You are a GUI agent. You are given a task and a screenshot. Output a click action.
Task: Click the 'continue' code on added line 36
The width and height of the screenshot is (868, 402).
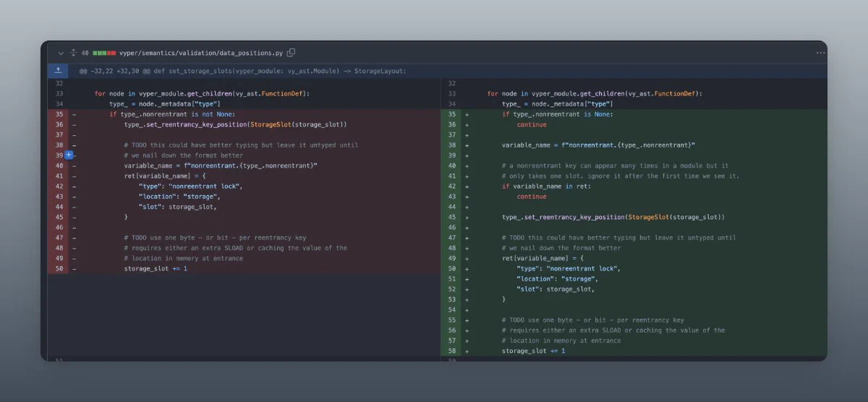[x=532, y=124]
